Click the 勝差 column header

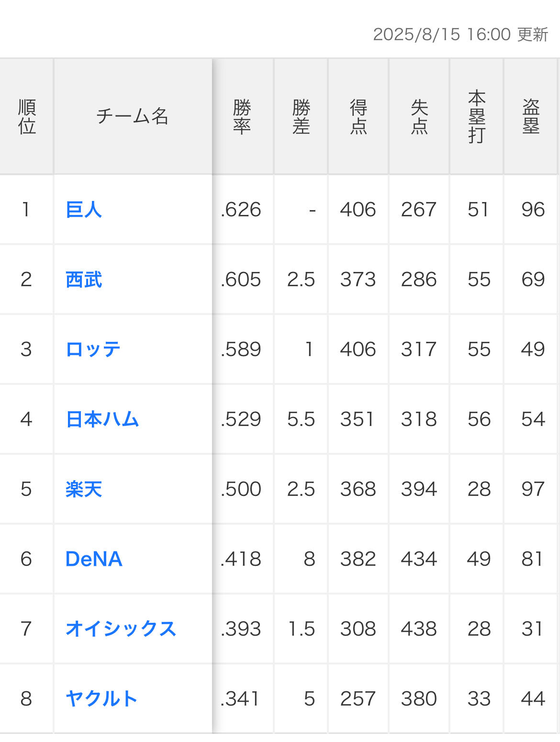301,116
